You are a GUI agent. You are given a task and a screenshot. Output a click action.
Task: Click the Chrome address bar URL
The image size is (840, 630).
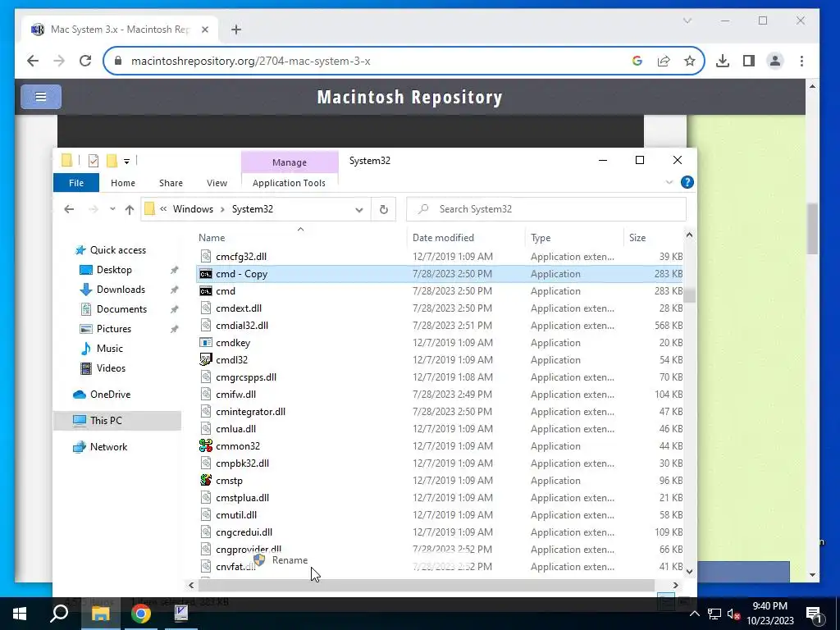point(251,61)
